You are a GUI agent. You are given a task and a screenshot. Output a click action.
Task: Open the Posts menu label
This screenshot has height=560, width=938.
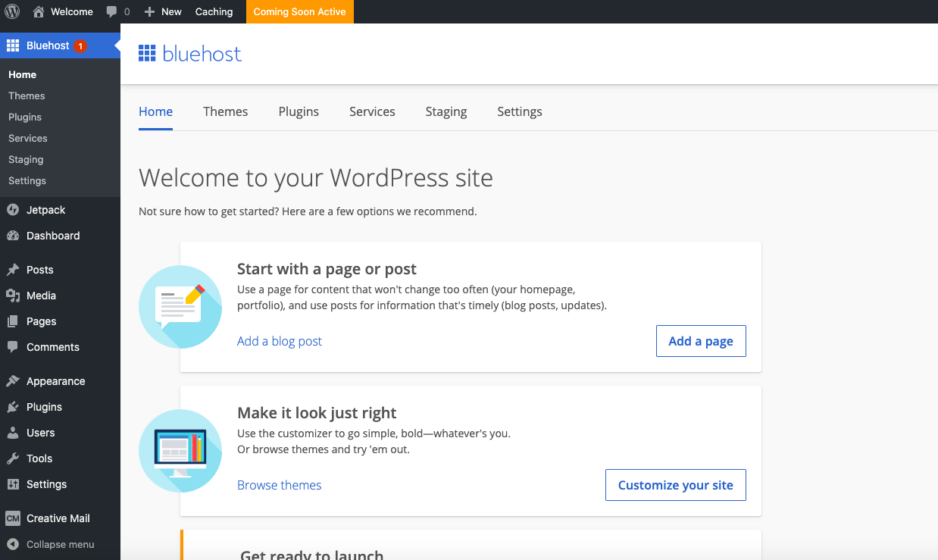click(x=40, y=270)
